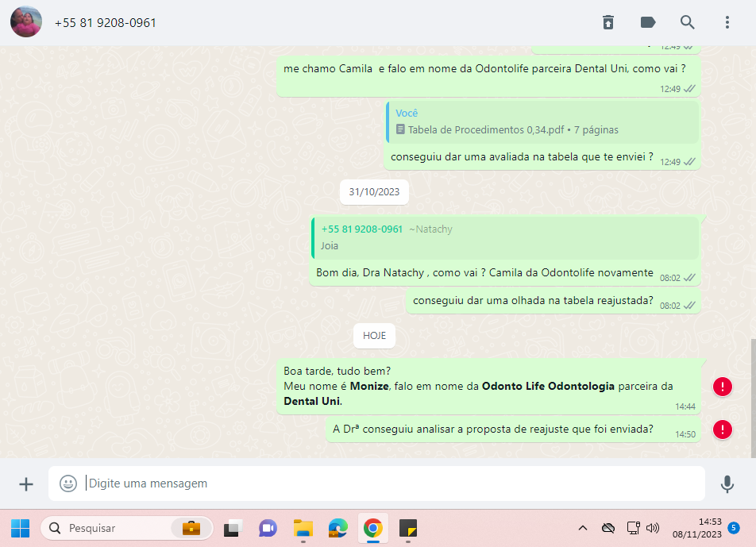Click double-check ticks on the 08:02 Natachy greeting
This screenshot has width=756, height=547.
coord(689,278)
